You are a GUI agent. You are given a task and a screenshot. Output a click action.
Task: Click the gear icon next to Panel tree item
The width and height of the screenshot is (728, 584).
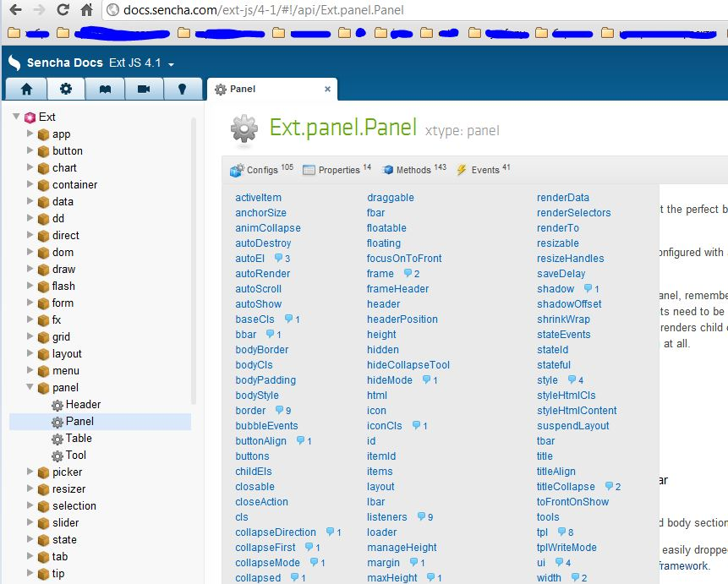(57, 422)
